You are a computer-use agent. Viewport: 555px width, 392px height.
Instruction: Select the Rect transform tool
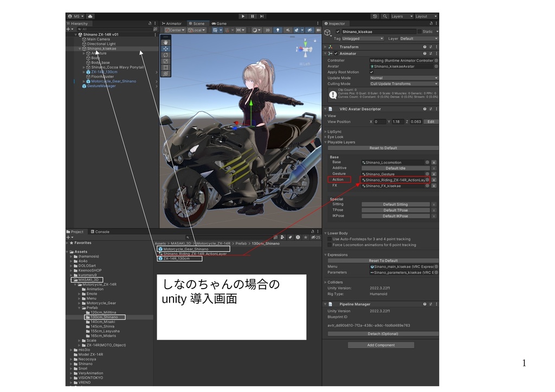(166, 68)
